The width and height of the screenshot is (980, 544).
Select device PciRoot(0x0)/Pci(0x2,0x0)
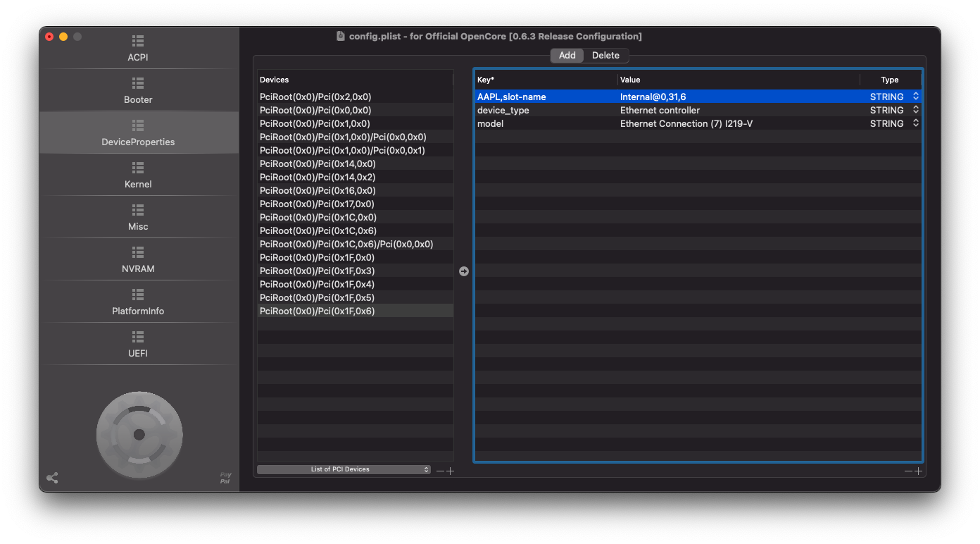[315, 97]
